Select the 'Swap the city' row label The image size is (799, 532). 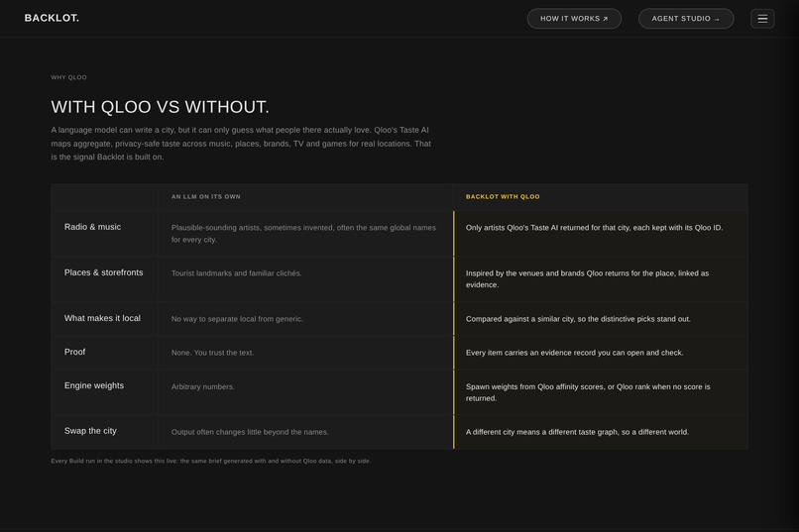point(90,431)
